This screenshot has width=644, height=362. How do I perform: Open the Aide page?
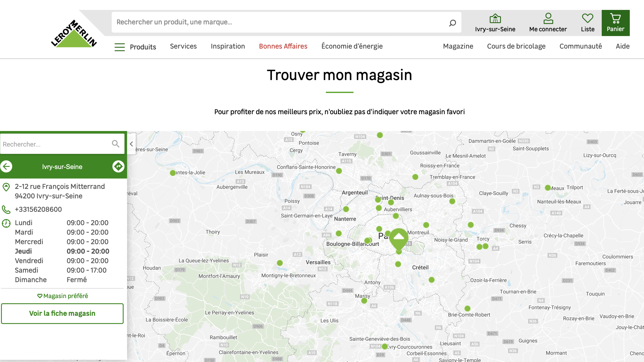pyautogui.click(x=622, y=46)
